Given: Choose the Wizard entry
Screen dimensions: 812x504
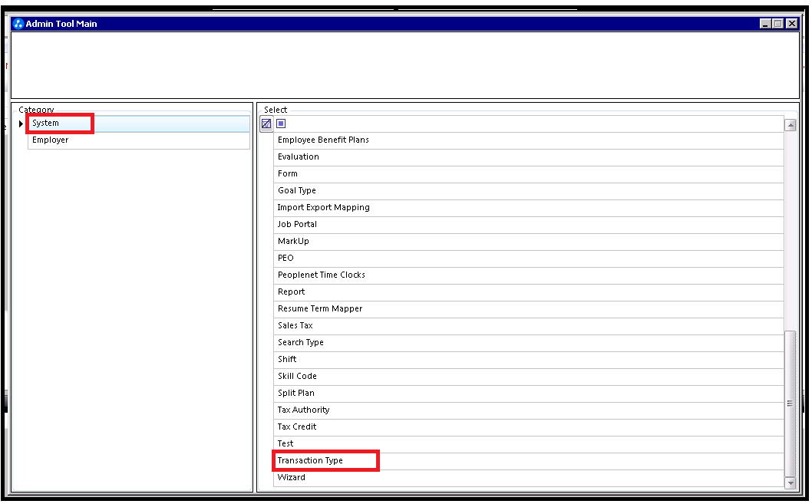Looking at the screenshot, I should coord(292,478).
